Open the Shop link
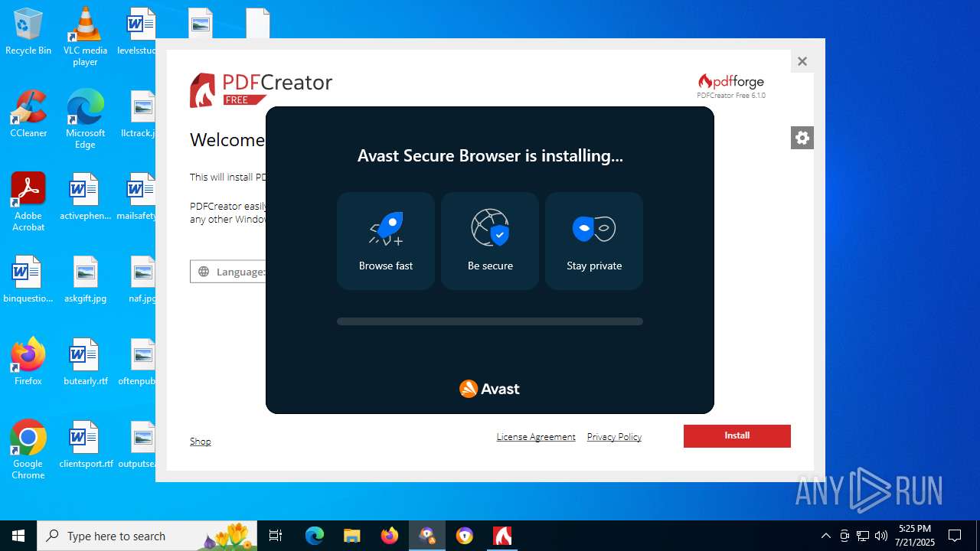Screen dimensions: 980x551 click(x=201, y=442)
